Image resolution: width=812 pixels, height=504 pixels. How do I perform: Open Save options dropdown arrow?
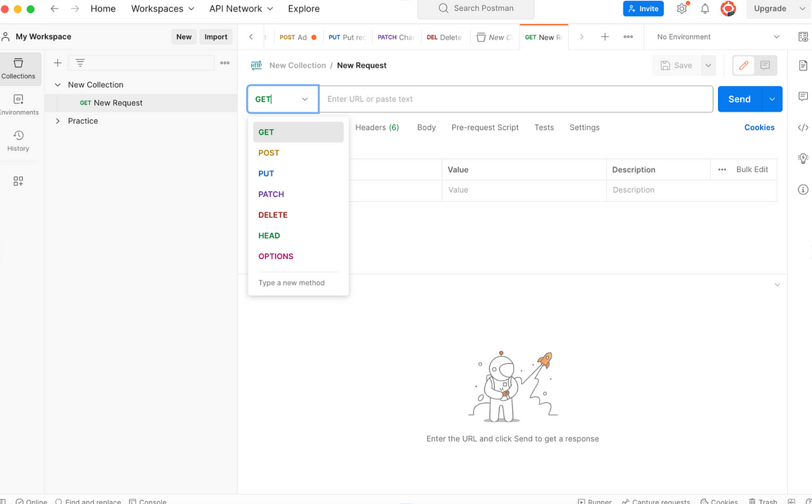tap(708, 66)
